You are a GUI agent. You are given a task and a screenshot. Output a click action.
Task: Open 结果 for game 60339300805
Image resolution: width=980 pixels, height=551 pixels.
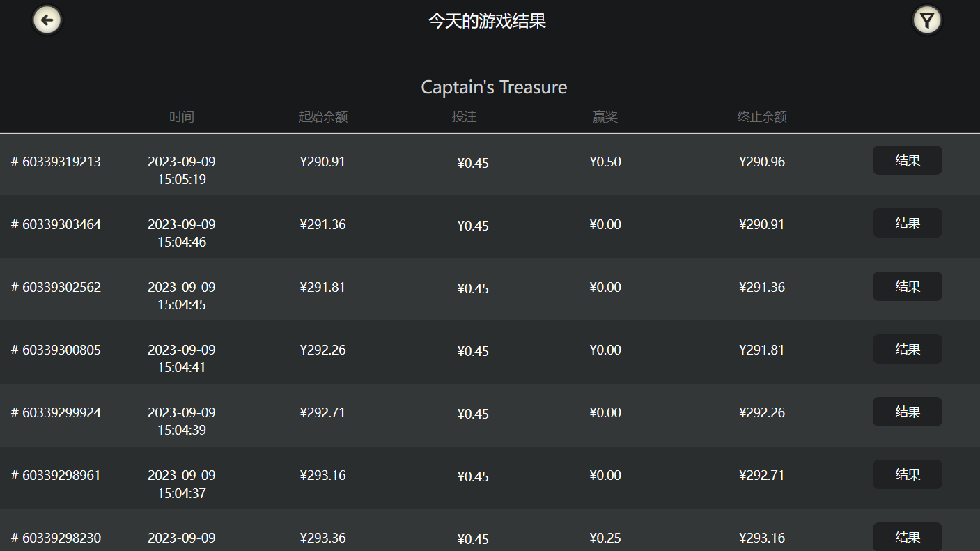click(x=907, y=349)
